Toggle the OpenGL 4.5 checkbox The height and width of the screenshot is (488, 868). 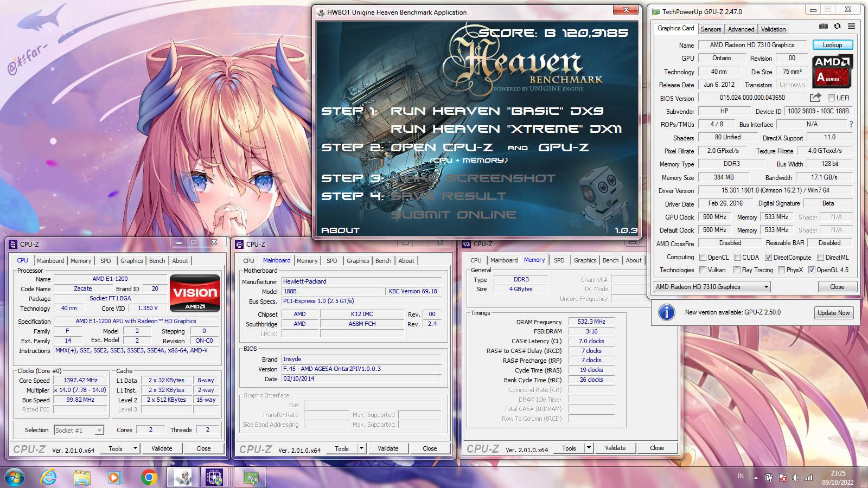click(812, 270)
